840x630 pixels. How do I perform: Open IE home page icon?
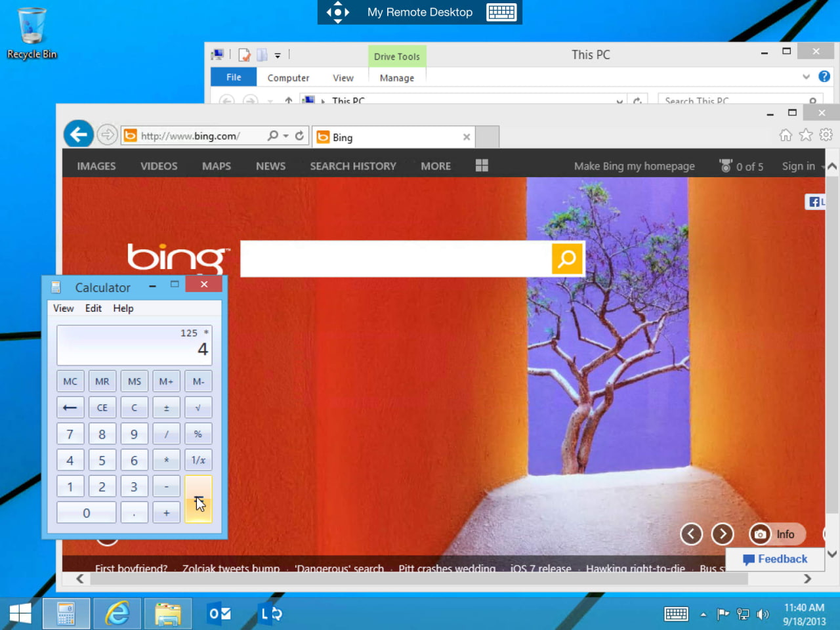click(786, 135)
